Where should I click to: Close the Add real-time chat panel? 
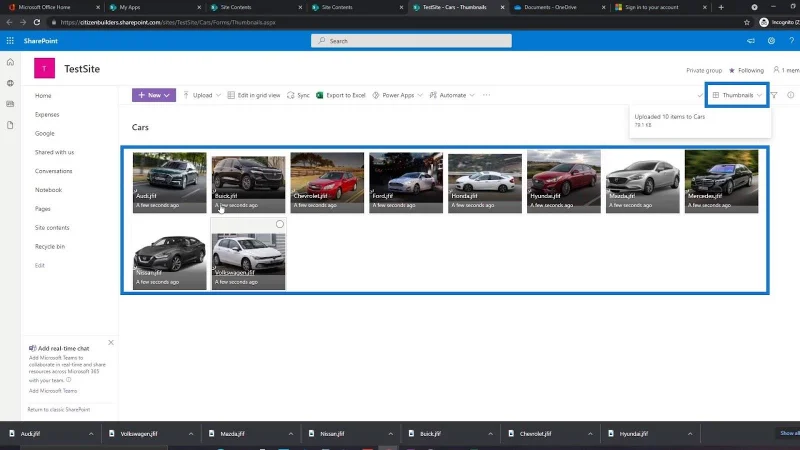(111, 342)
